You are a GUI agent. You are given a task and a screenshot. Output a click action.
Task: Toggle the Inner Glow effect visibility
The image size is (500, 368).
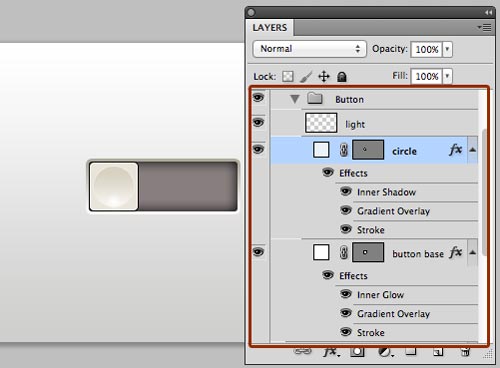pos(346,294)
